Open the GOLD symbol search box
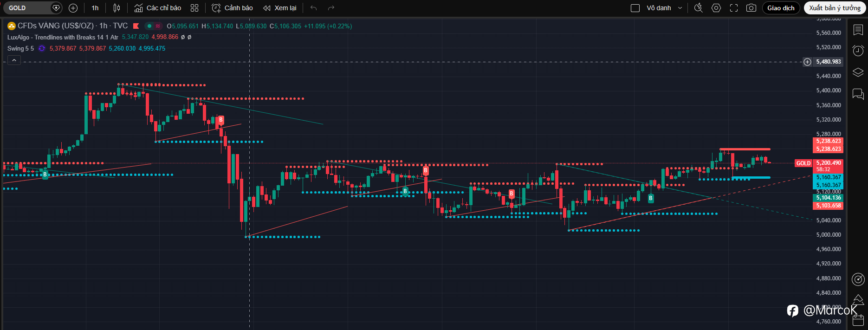This screenshot has height=330, width=868. coord(32,8)
